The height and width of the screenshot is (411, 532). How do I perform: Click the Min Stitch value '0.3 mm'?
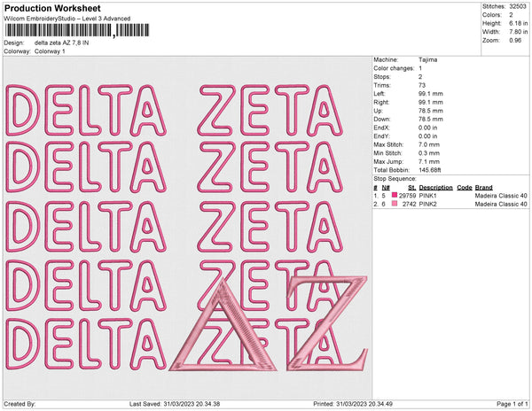pos(429,153)
